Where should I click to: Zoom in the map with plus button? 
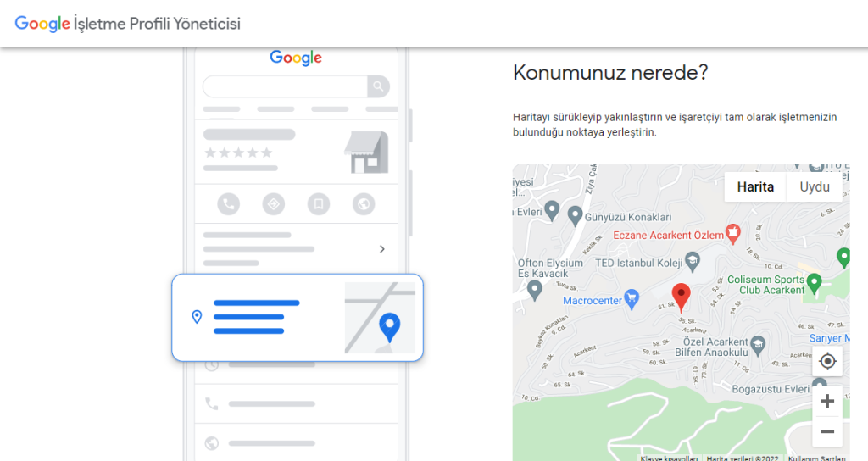pyautogui.click(x=827, y=401)
